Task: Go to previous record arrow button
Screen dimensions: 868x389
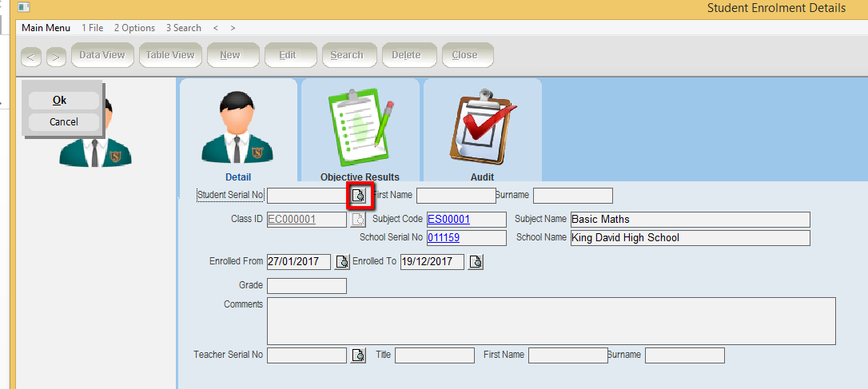Action: [x=31, y=57]
